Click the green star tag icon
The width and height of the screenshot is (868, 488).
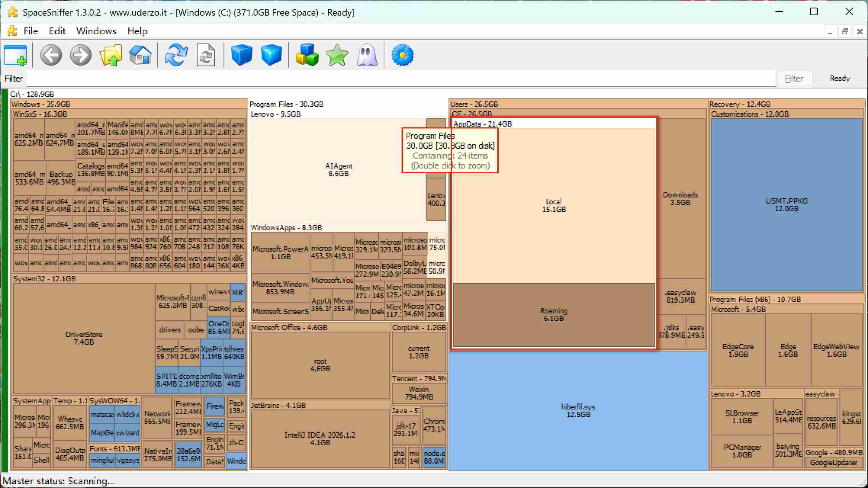tap(337, 55)
